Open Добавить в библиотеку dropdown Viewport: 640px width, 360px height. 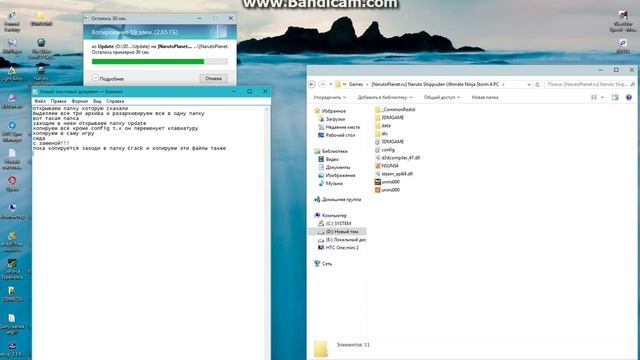pos(385,98)
